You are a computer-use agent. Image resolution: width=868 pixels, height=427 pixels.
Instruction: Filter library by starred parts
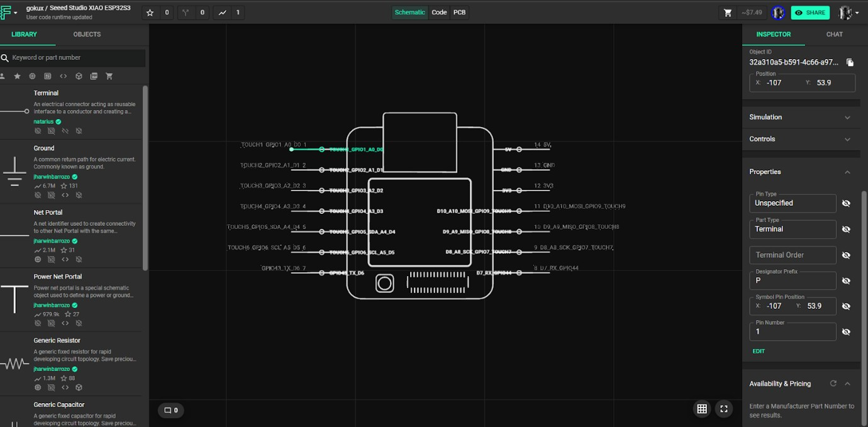tap(17, 76)
